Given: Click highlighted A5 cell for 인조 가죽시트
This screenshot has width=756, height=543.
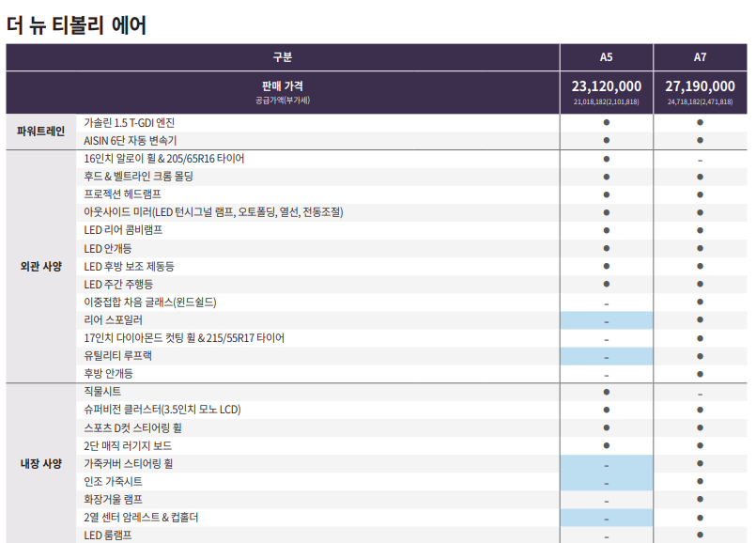Looking at the screenshot, I should pos(607,482).
